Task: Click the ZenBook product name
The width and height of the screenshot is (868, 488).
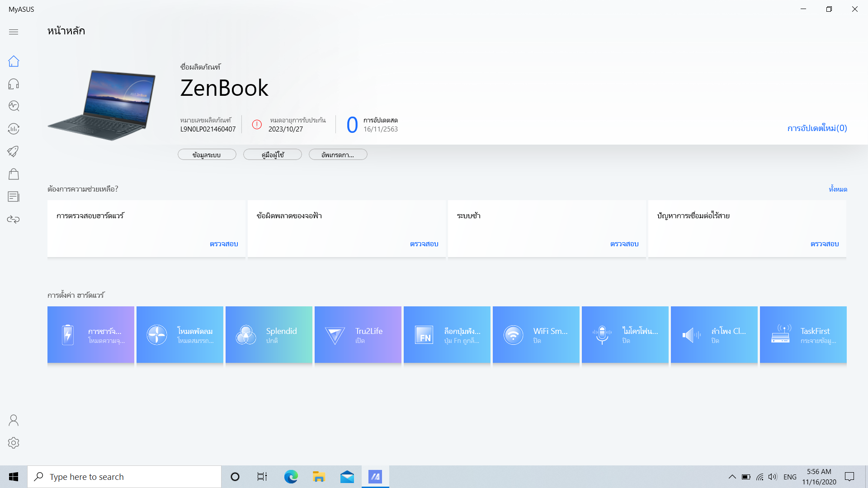Action: coord(224,88)
